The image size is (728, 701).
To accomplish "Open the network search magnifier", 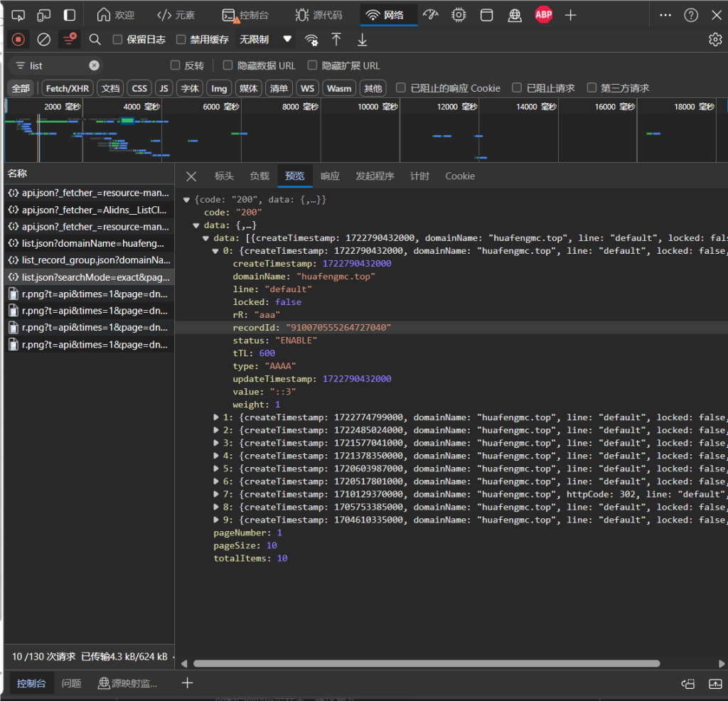I will click(95, 40).
